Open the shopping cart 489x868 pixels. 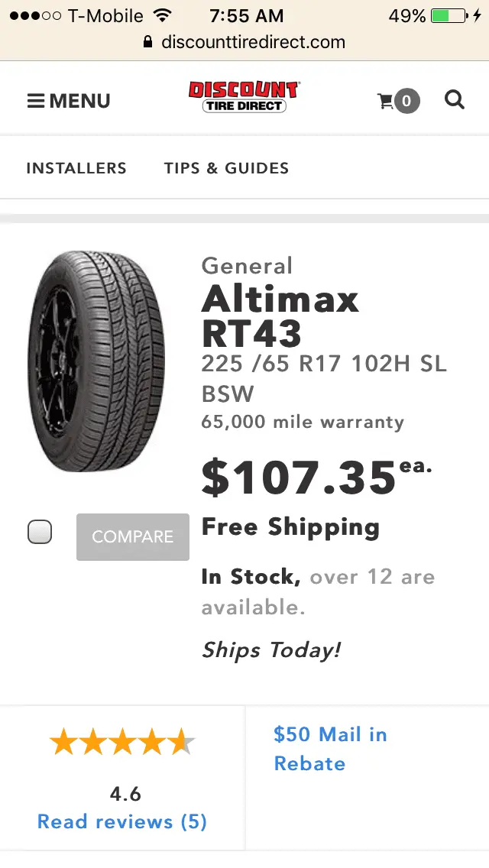[387, 101]
